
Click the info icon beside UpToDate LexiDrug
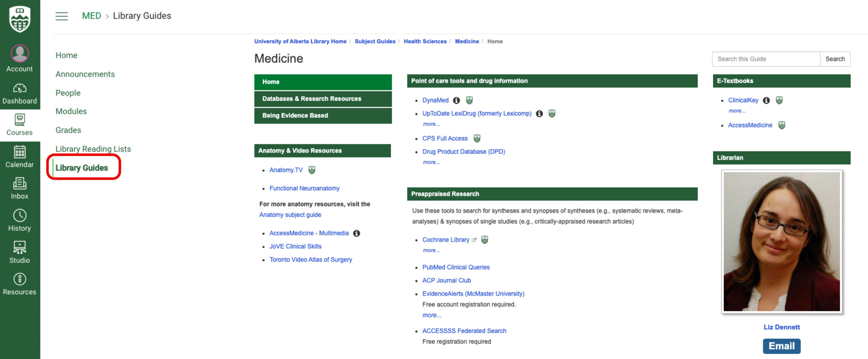[x=539, y=113]
